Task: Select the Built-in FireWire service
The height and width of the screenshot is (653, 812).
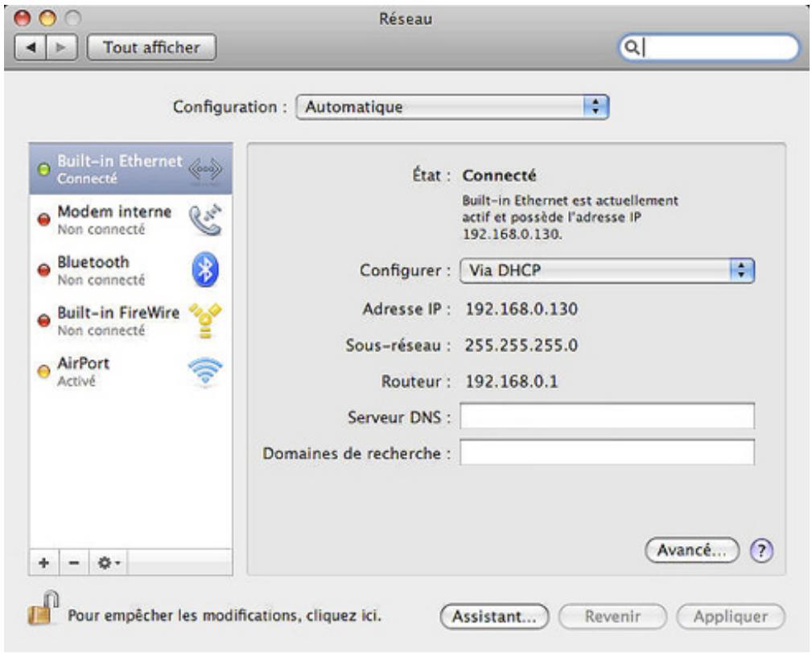Action: [130, 320]
